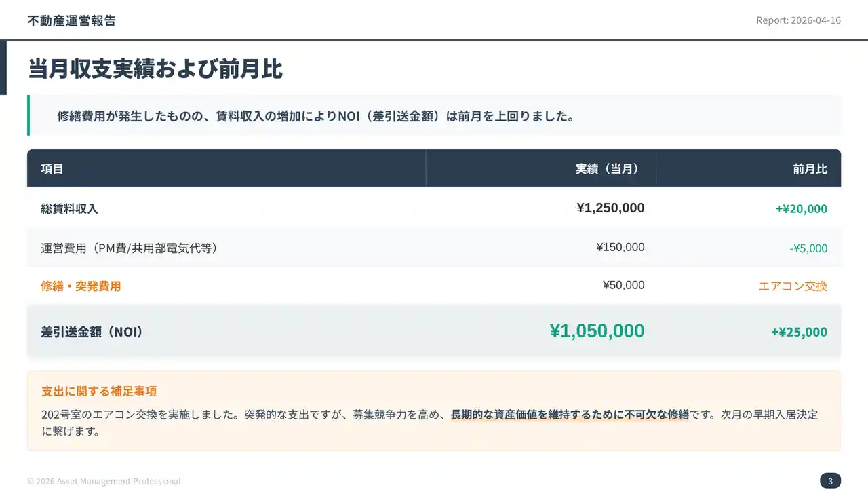Select the 総賃料収入 row label
The height and width of the screenshot is (494, 868).
69,209
